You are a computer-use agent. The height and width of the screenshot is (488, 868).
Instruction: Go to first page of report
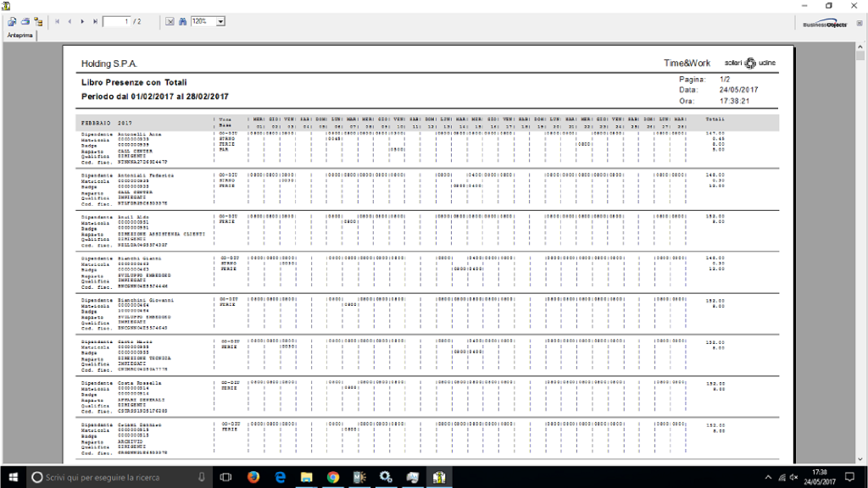coord(57,20)
